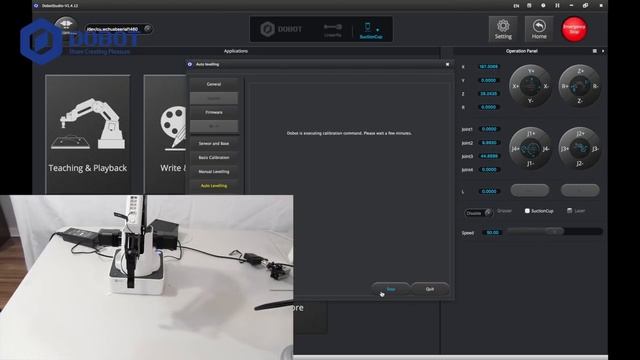The width and height of the screenshot is (640, 360).
Task: Click the Speed value field
Action: [492, 233]
